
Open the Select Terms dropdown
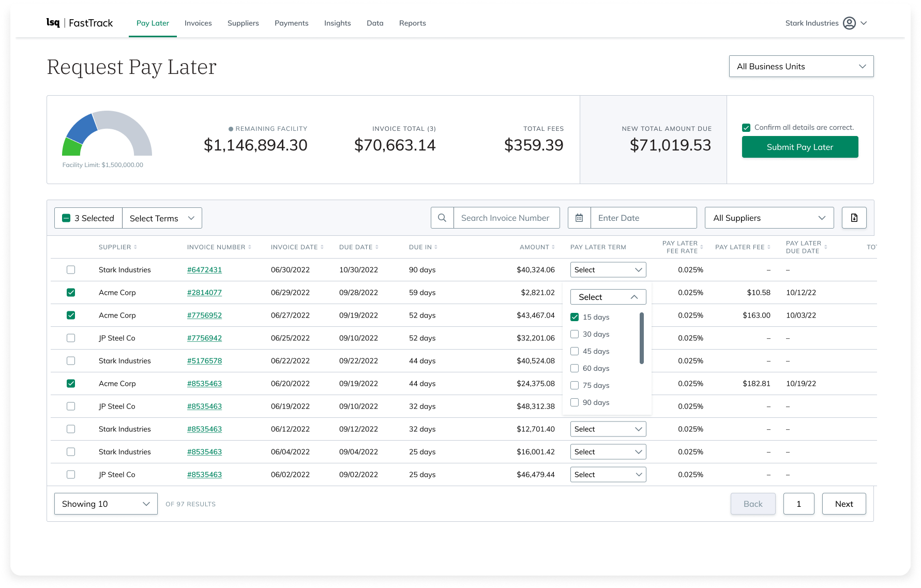[x=162, y=218]
